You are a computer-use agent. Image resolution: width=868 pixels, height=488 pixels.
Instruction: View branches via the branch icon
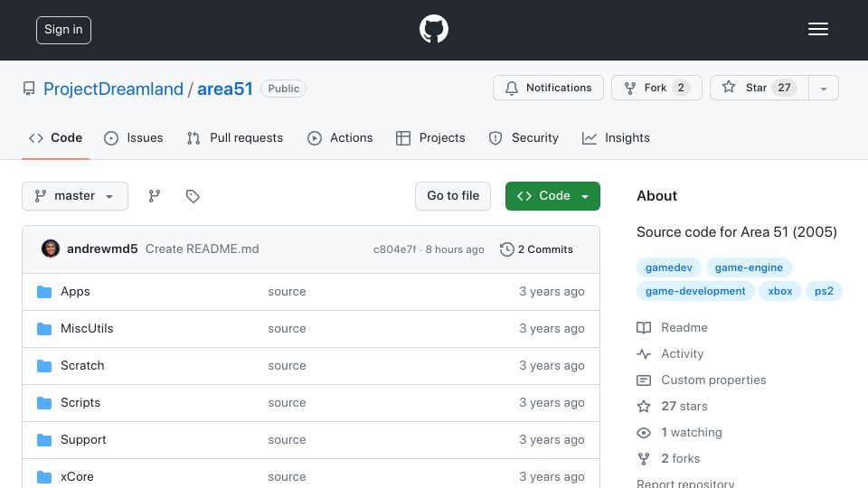155,196
